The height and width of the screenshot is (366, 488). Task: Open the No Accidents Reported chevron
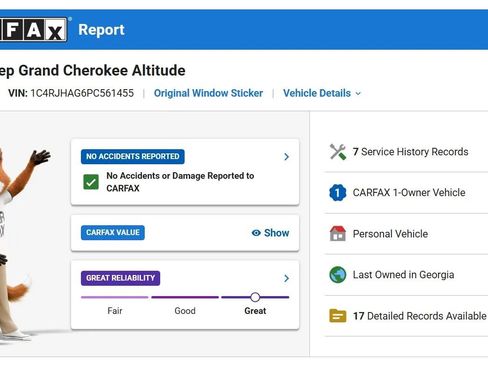(286, 157)
